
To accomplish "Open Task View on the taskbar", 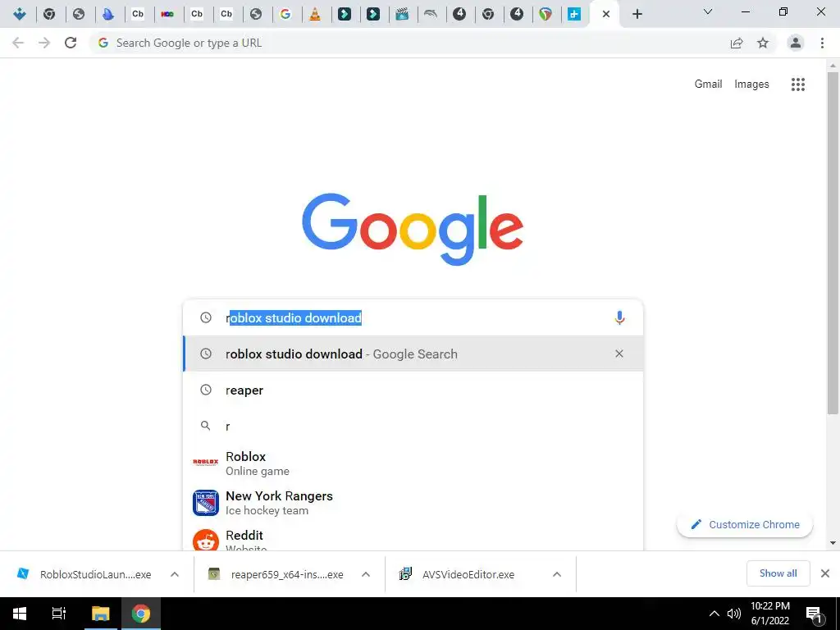I will (x=59, y=614).
